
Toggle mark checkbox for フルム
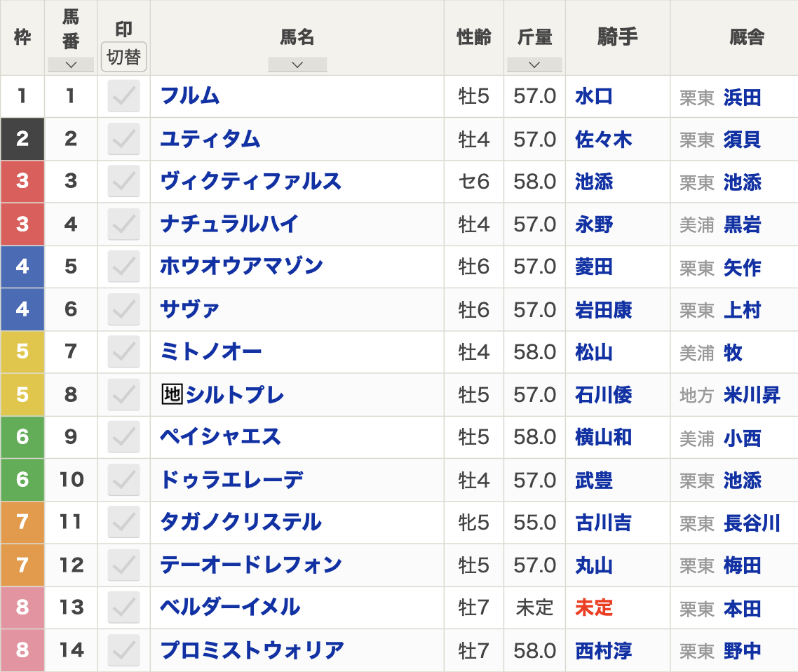click(x=123, y=96)
